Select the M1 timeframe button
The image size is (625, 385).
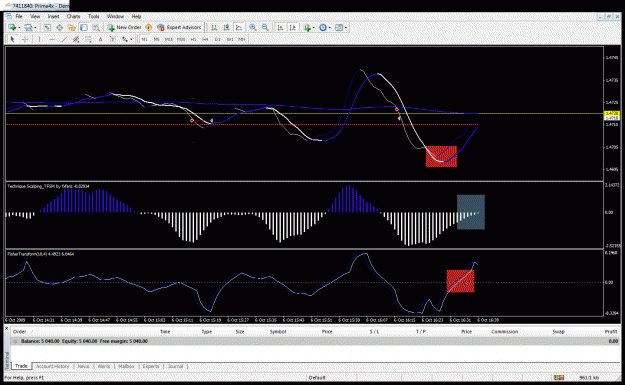click(144, 39)
